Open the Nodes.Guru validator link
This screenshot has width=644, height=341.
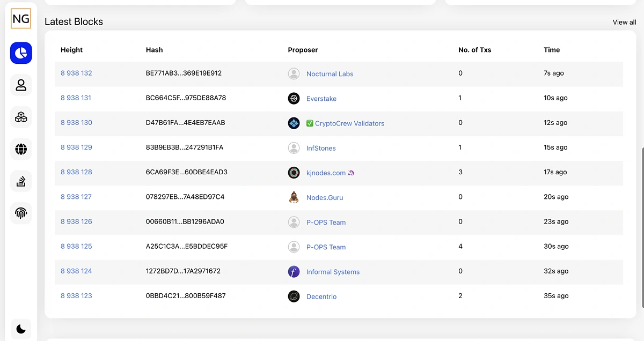(x=325, y=197)
